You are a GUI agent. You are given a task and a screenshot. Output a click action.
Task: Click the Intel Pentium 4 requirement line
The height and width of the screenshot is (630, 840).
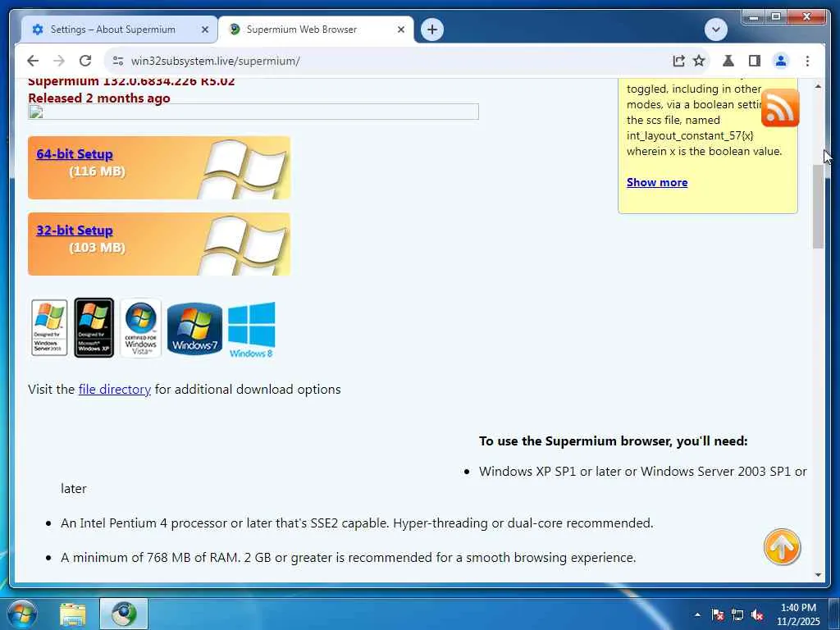(357, 523)
